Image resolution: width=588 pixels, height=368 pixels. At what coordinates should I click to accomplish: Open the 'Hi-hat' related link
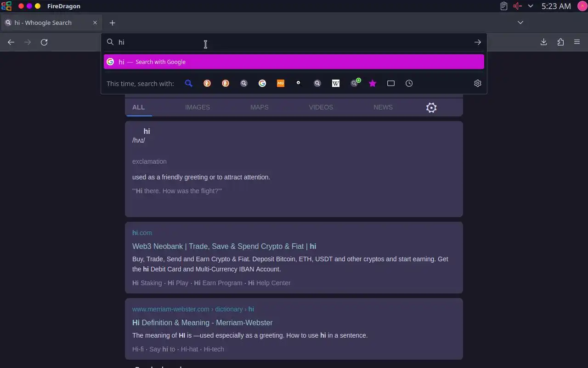(x=189, y=349)
